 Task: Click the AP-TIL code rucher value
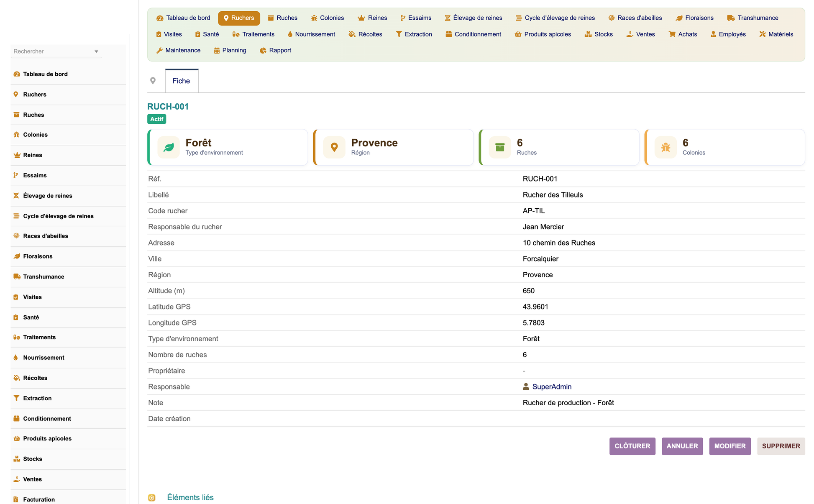pos(534,211)
